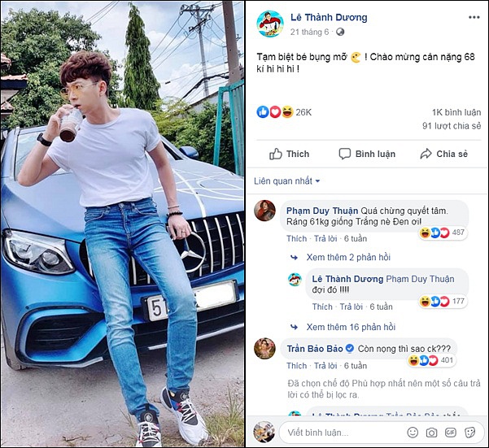Open the Liên quan nhất sort dropdown

(287, 181)
